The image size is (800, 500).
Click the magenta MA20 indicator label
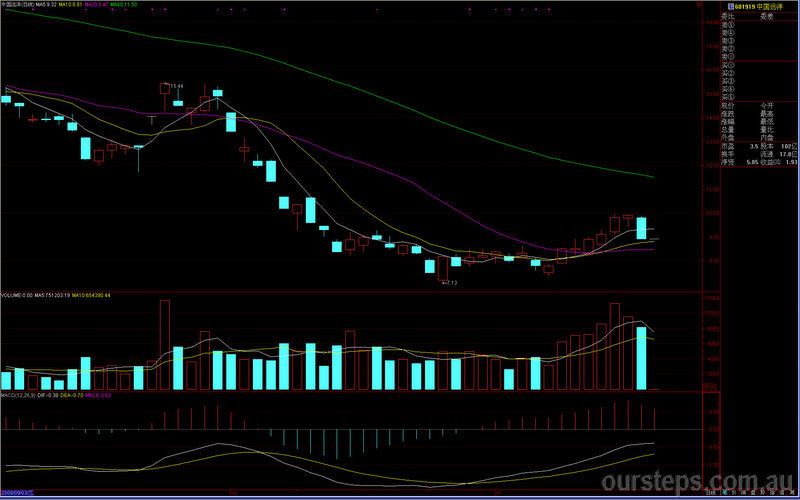[96, 4]
